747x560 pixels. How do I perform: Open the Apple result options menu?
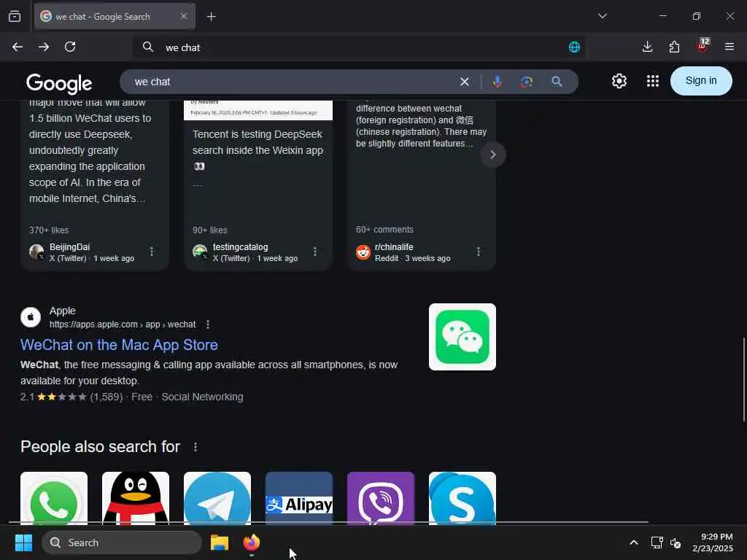[x=208, y=324]
